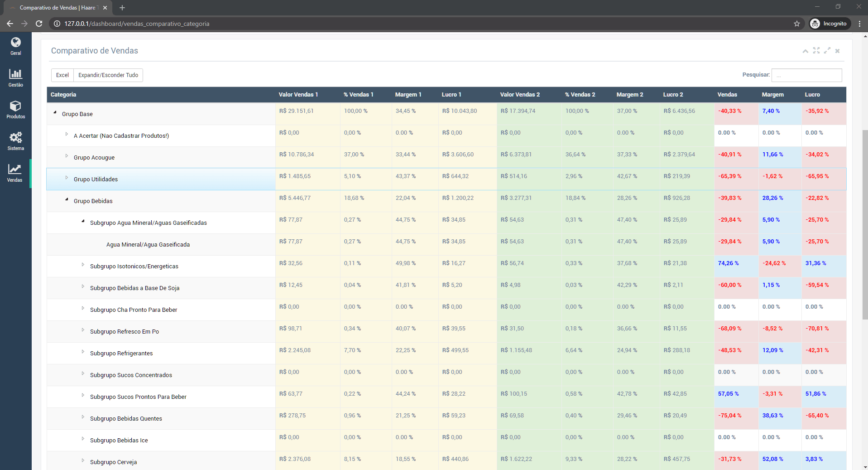The height and width of the screenshot is (470, 868).
Task: Expand Subgrupo Sucos Concentrados row
Action: [83, 373]
